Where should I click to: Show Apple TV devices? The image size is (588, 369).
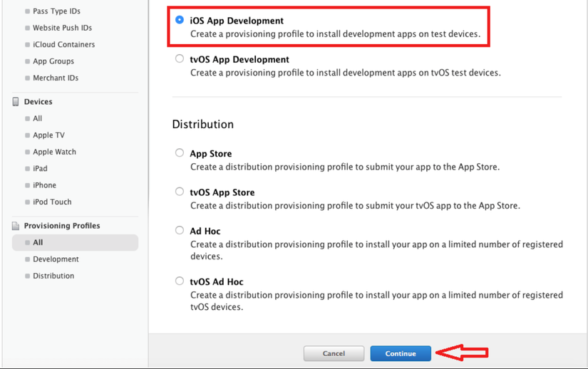tap(48, 135)
